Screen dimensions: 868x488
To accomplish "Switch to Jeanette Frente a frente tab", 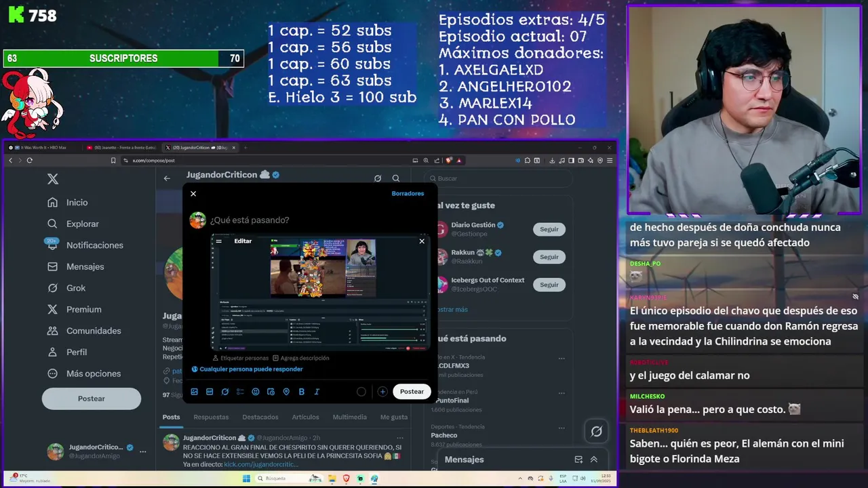I will [121, 148].
